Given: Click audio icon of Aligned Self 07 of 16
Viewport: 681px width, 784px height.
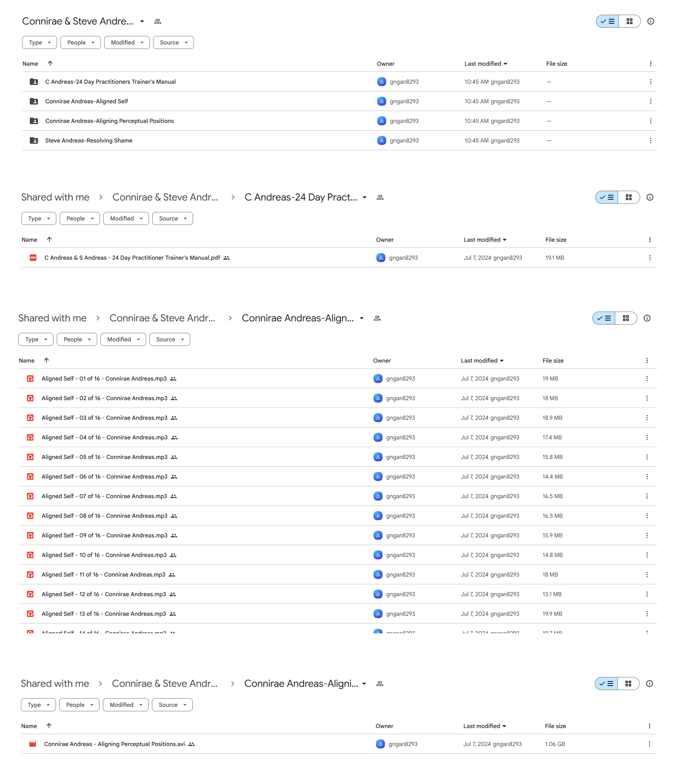Looking at the screenshot, I should pyautogui.click(x=30, y=496).
